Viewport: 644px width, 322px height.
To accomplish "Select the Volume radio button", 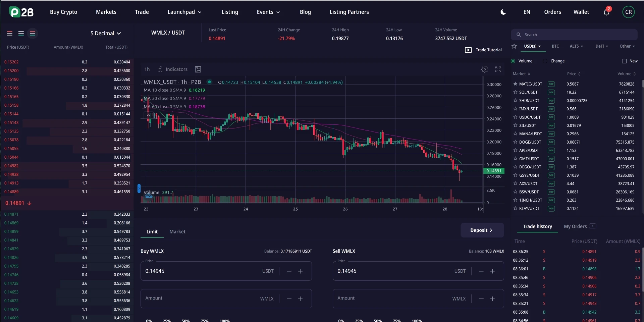I will click(x=513, y=61).
